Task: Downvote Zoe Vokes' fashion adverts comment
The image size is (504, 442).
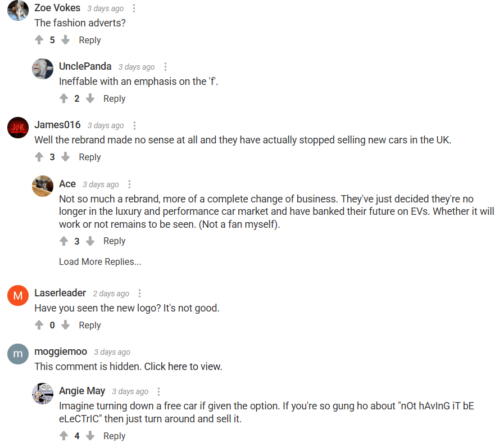Action: pyautogui.click(x=65, y=40)
